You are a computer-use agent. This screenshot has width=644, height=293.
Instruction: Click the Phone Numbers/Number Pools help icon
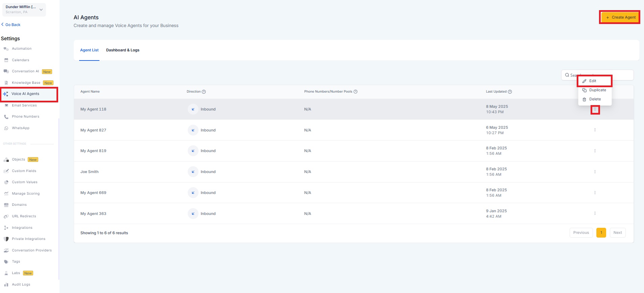pos(355,92)
